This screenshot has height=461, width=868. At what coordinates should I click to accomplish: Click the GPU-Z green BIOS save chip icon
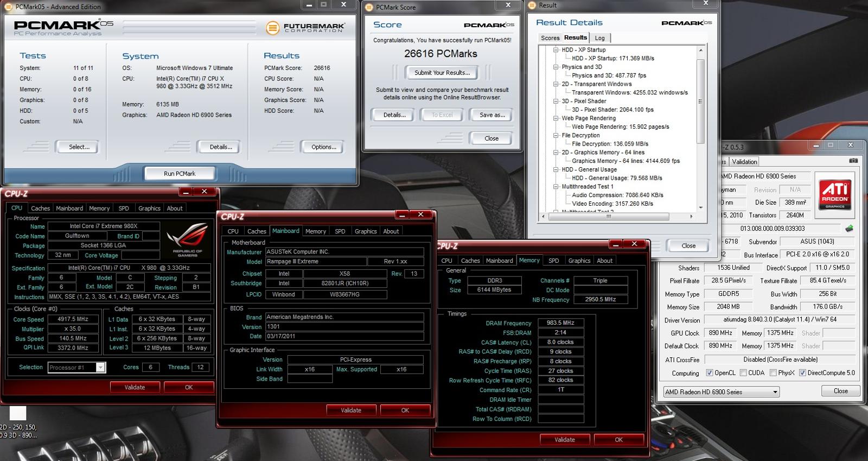[849, 229]
